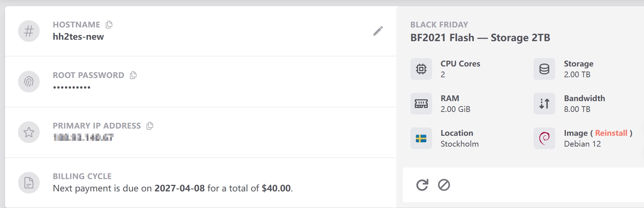Viewport: 644px width, 208px height.
Task: Click the Bandwidth arrows icon
Action: click(544, 104)
